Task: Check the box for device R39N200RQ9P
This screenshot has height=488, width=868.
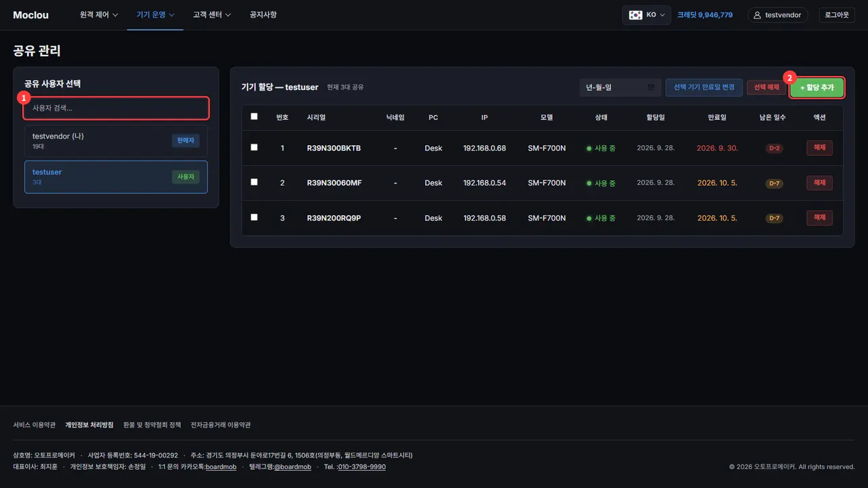Action: pos(254,218)
